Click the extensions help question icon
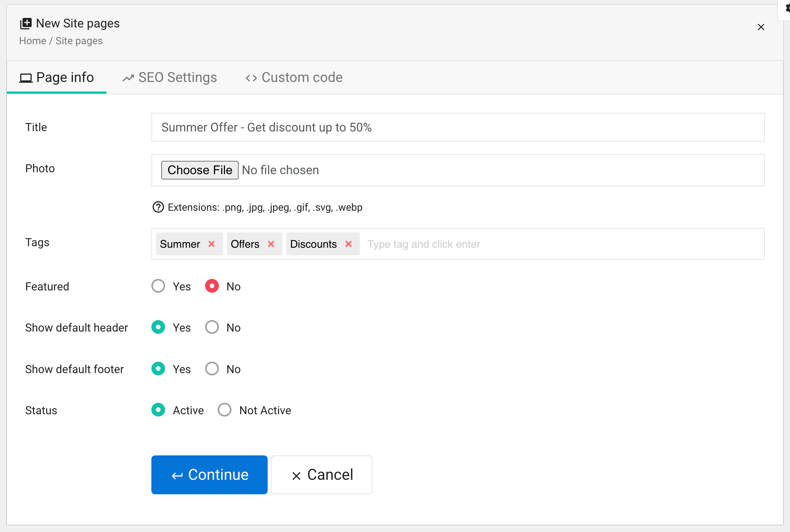Viewport: 790px width, 532px height. pyautogui.click(x=158, y=207)
